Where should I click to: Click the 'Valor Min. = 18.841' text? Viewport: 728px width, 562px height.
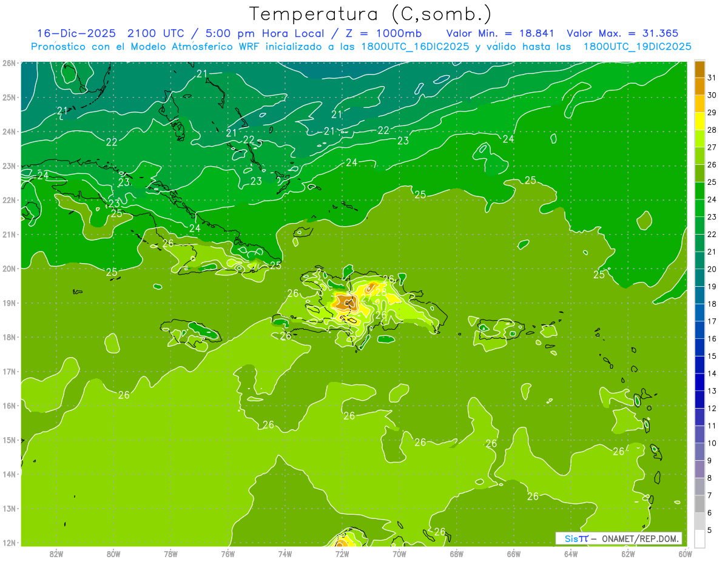click(501, 33)
